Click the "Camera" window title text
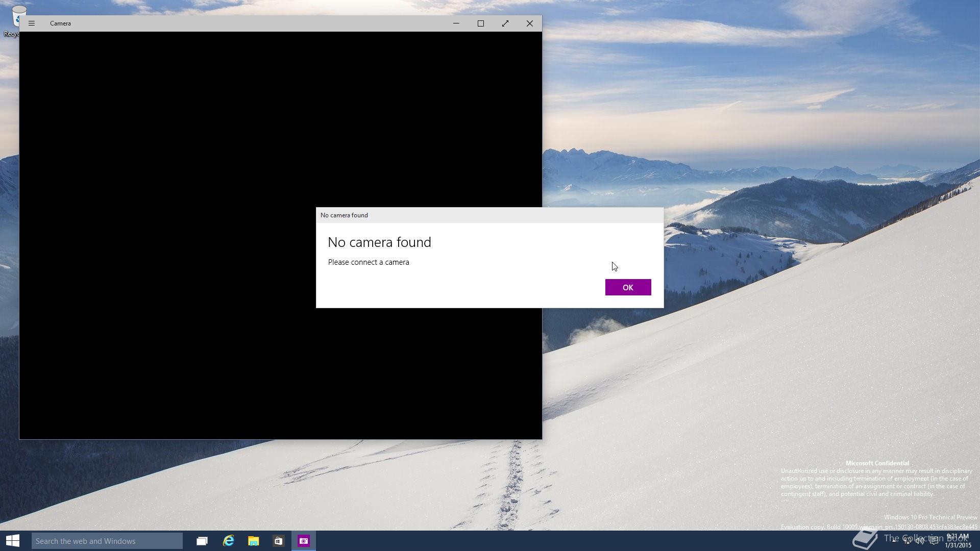This screenshot has width=980, height=551. [60, 23]
